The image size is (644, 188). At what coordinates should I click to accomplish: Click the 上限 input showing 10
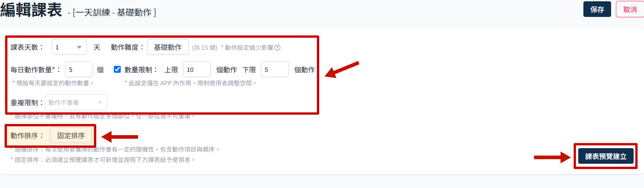197,69
